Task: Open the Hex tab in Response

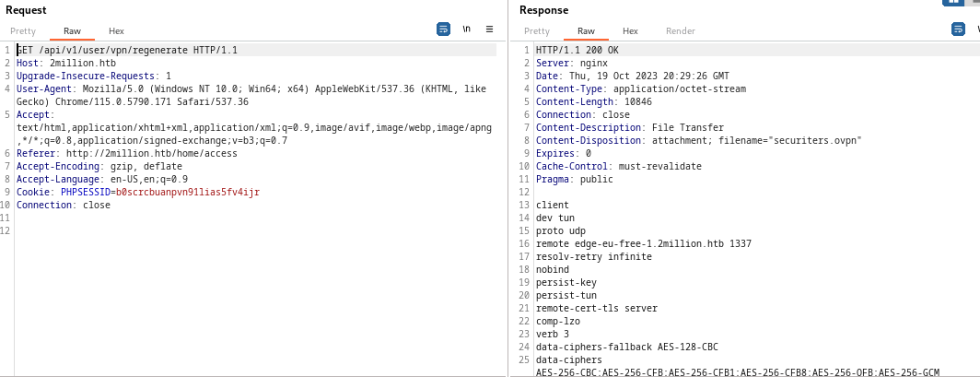Action: pyautogui.click(x=630, y=31)
